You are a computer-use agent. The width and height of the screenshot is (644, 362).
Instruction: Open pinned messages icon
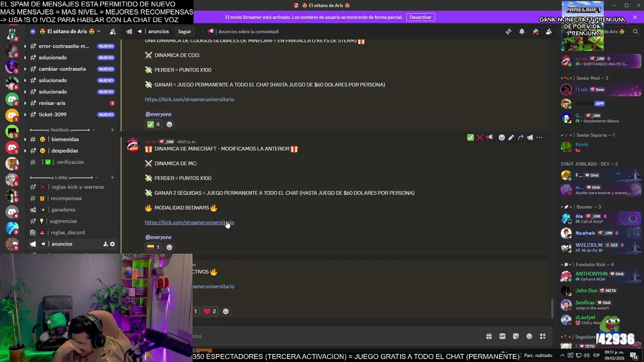pyautogui.click(x=535, y=31)
